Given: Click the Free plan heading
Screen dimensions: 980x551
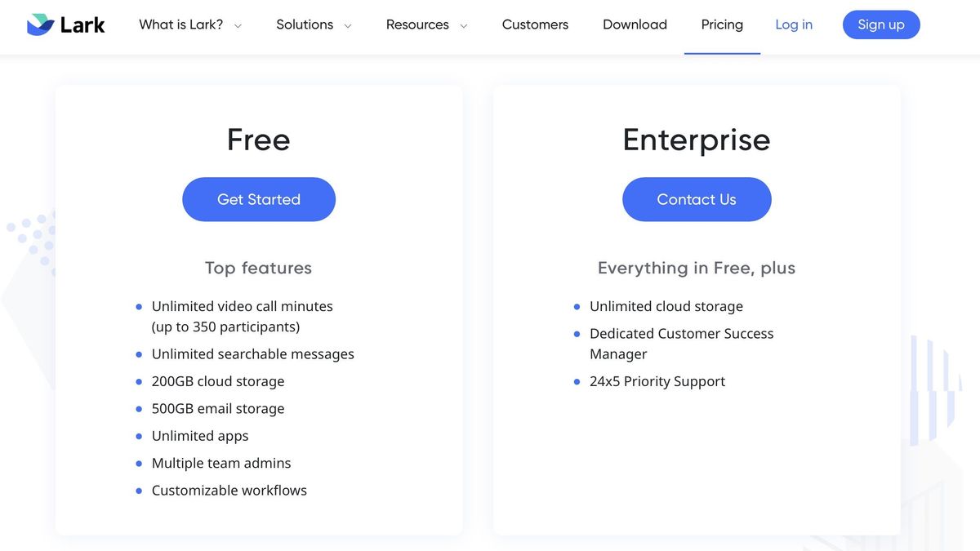Looking at the screenshot, I should pos(259,140).
